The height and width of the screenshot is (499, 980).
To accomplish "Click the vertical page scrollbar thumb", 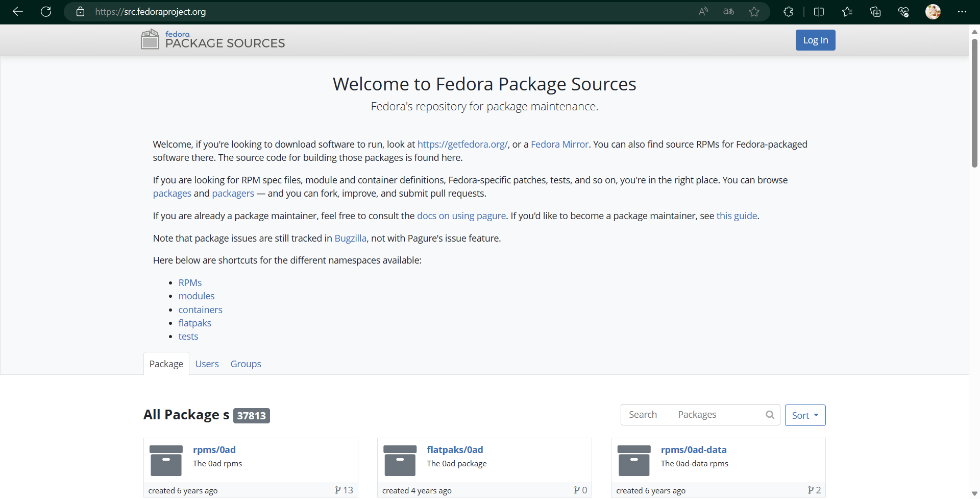I will pyautogui.click(x=974, y=103).
